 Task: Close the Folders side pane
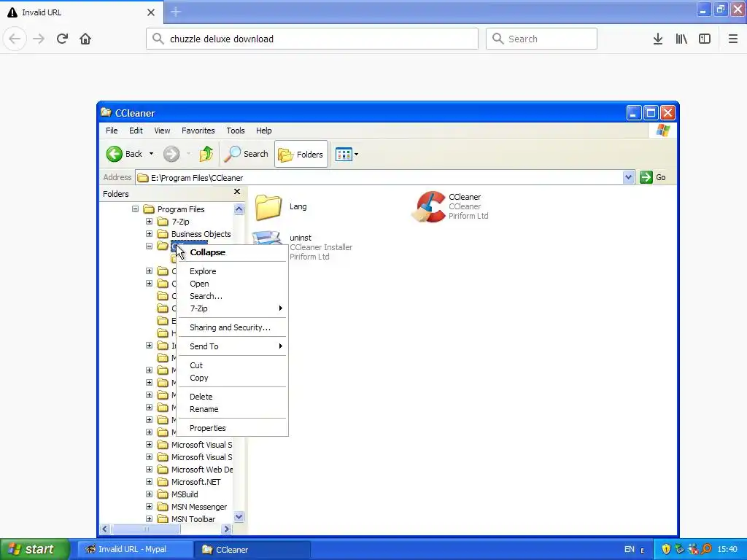237,192
